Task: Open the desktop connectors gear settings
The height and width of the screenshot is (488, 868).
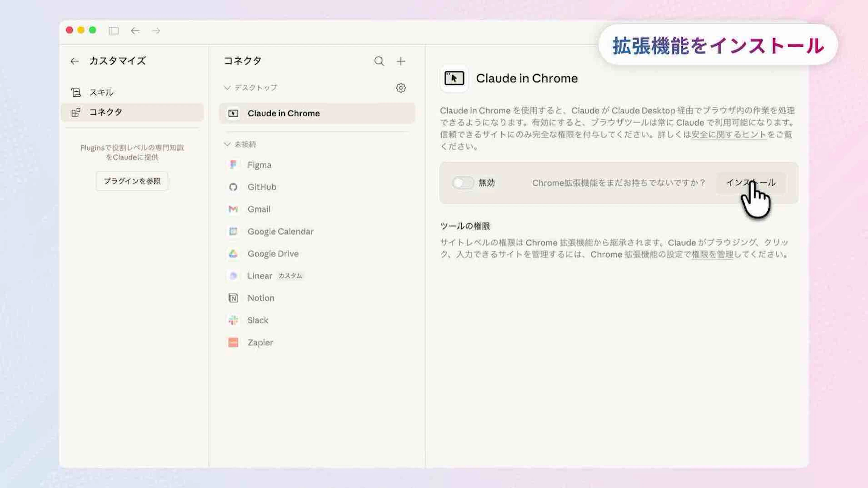Action: click(x=400, y=88)
